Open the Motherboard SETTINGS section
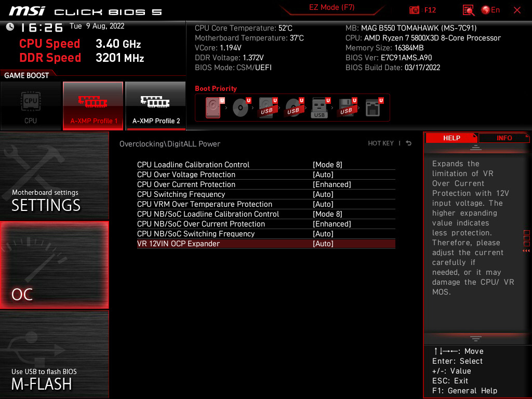The height and width of the screenshot is (399, 532). pos(54,176)
